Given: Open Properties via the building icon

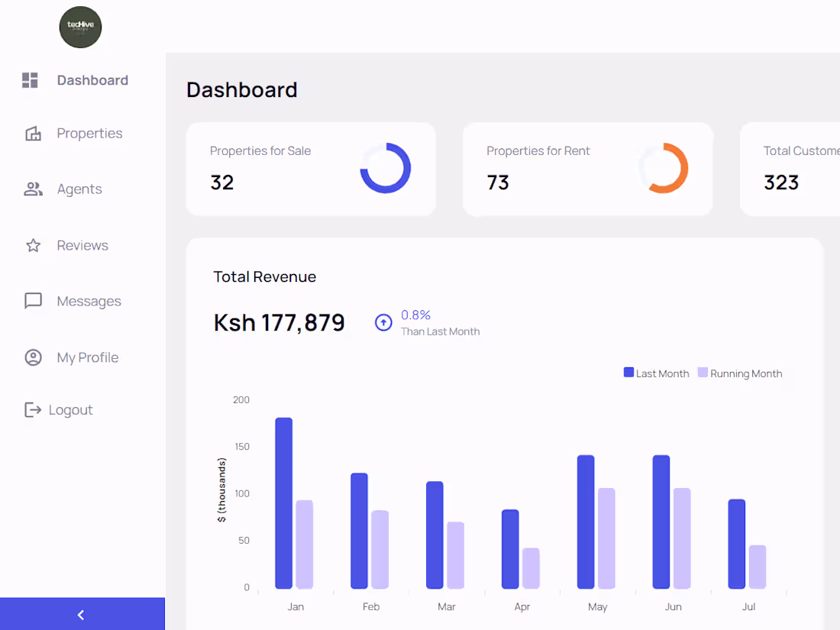Looking at the screenshot, I should (33, 134).
